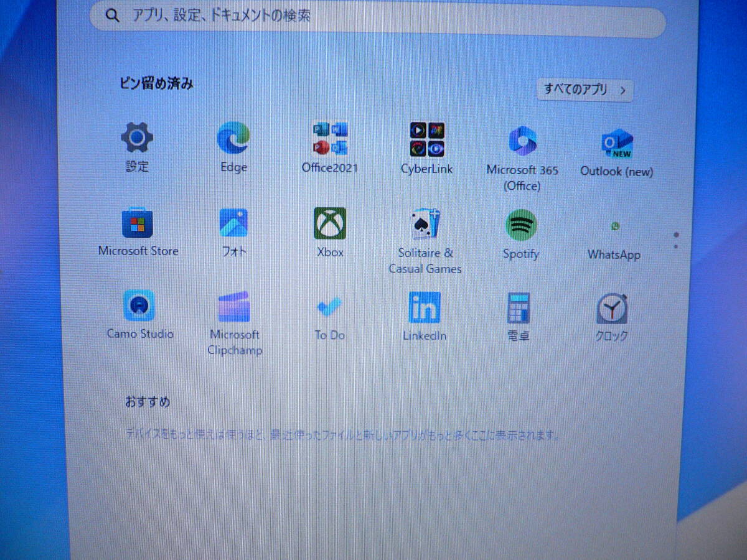Screen dimensions: 747x560
Task: Go to next pinned page dot
Action: click(x=676, y=247)
